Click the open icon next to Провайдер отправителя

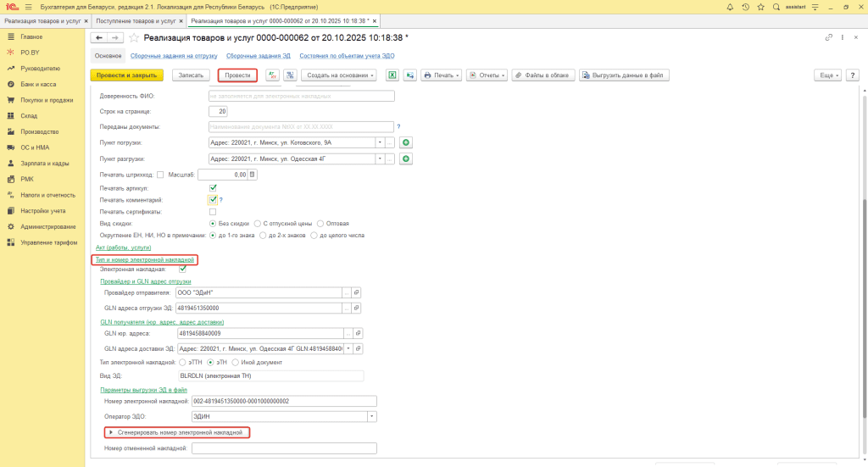click(357, 292)
